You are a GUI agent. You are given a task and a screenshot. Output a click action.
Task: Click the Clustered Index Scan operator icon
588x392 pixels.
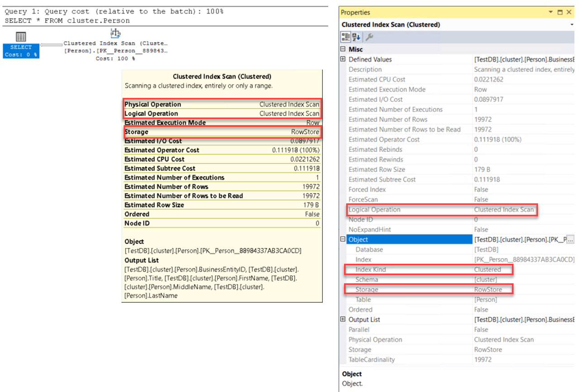(115, 33)
